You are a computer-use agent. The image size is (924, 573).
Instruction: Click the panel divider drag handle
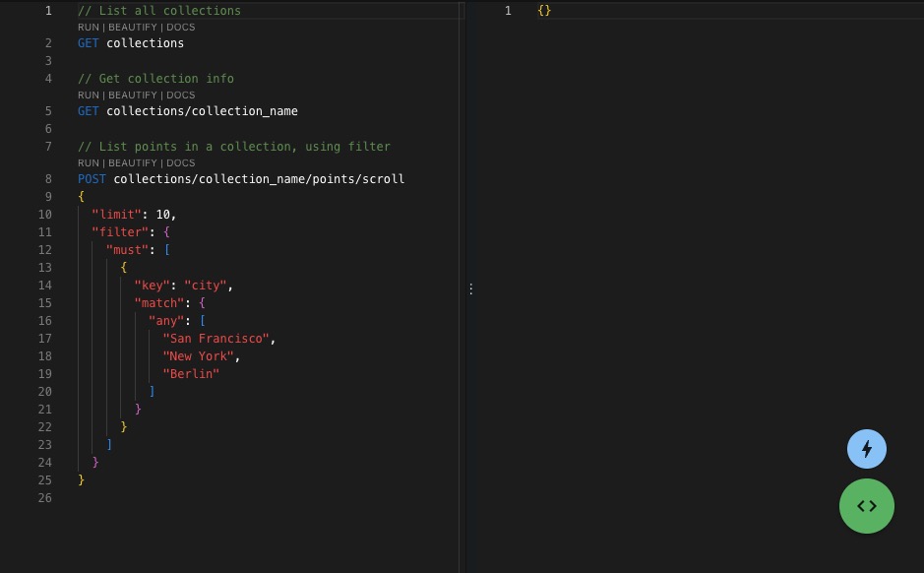click(x=470, y=287)
